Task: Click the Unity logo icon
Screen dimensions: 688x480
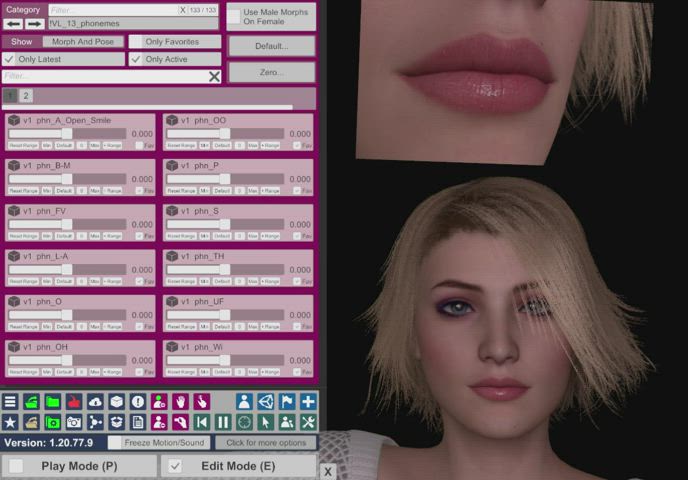Action: (266, 401)
